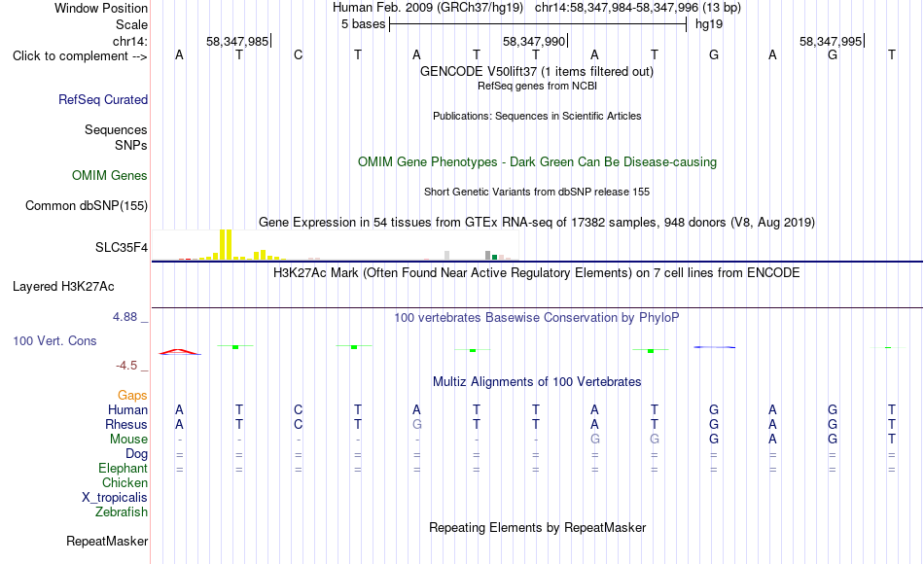Click 'Publications: Sequences in Scientific Articles' title
Image resolution: width=924 pixels, height=564 pixels.
(537, 116)
